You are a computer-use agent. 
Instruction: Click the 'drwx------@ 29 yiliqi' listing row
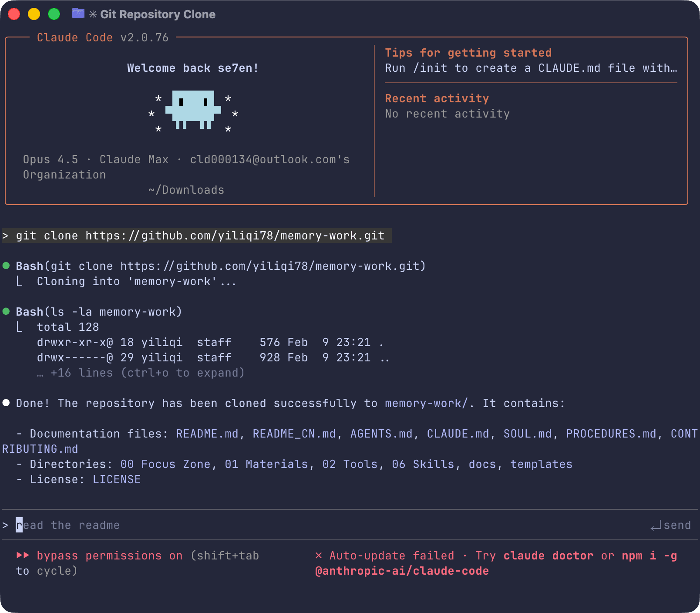(x=213, y=358)
